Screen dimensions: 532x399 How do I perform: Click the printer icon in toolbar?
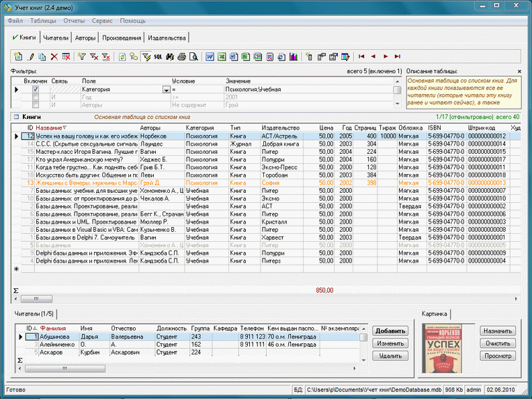pyautogui.click(x=181, y=57)
